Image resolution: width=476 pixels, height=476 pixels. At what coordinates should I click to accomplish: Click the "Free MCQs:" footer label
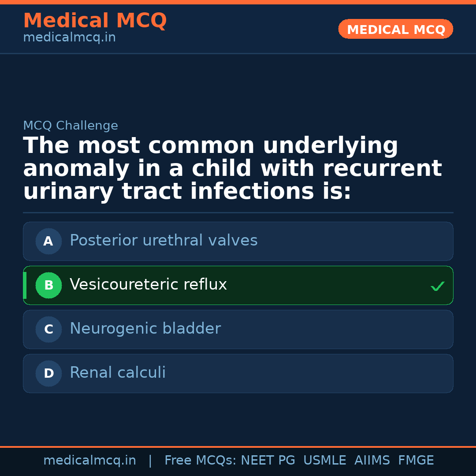[200, 461]
